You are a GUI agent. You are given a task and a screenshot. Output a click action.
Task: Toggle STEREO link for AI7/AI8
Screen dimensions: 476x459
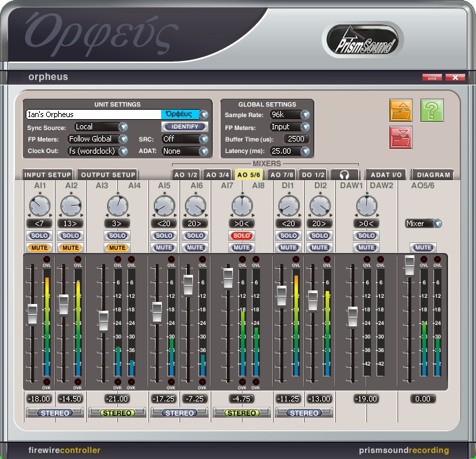242,413
